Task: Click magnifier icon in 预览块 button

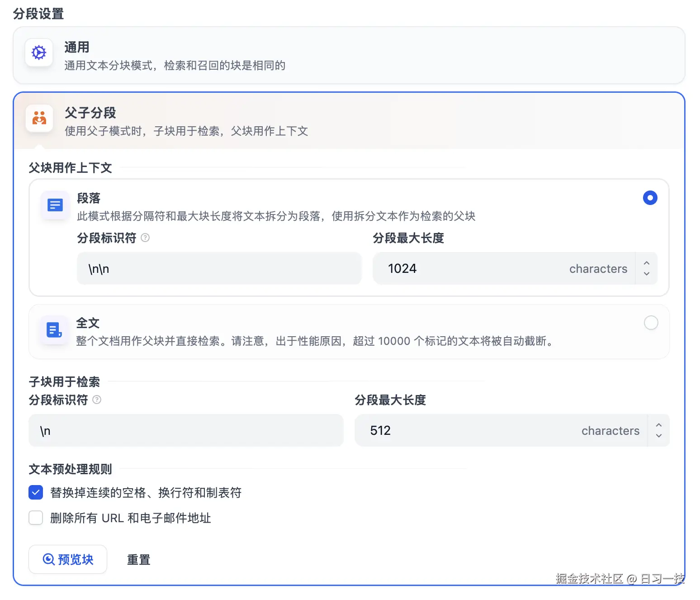Action: pyautogui.click(x=48, y=559)
